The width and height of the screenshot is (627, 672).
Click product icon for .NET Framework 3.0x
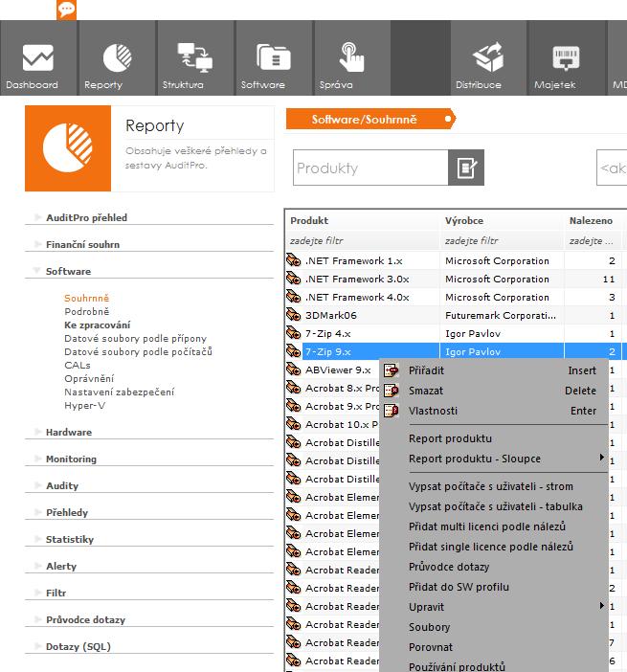click(x=294, y=279)
